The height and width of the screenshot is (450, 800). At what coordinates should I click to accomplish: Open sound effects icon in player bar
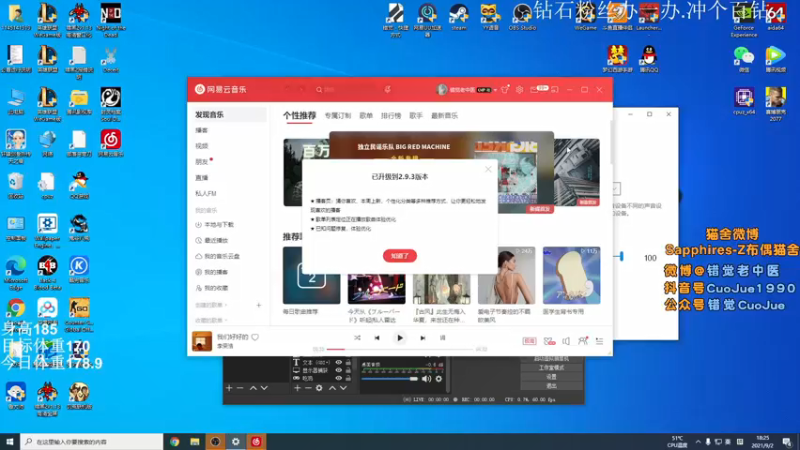(x=549, y=341)
